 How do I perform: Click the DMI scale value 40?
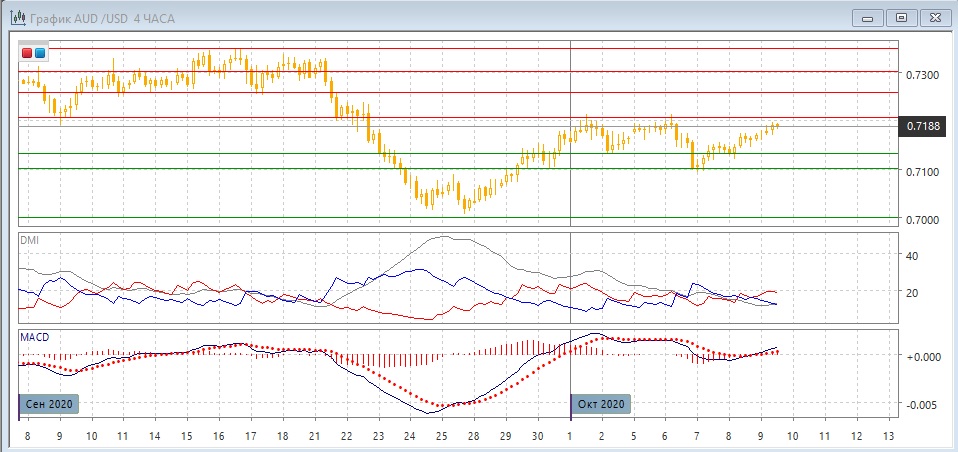pos(911,256)
